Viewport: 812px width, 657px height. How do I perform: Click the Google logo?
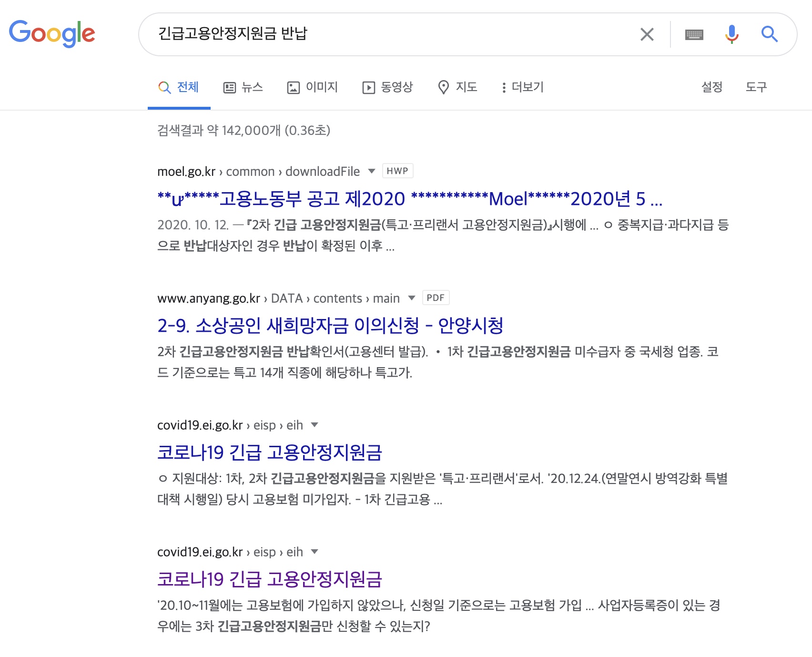(x=52, y=33)
